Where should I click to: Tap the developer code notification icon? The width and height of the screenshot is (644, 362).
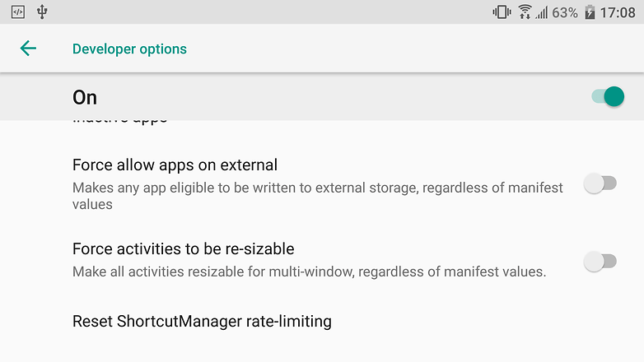(x=18, y=12)
